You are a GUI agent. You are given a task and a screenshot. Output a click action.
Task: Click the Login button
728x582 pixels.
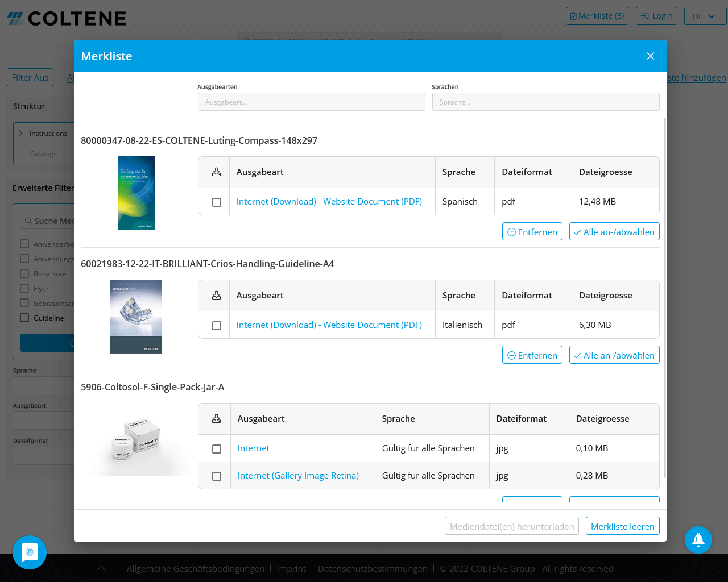[x=657, y=16]
